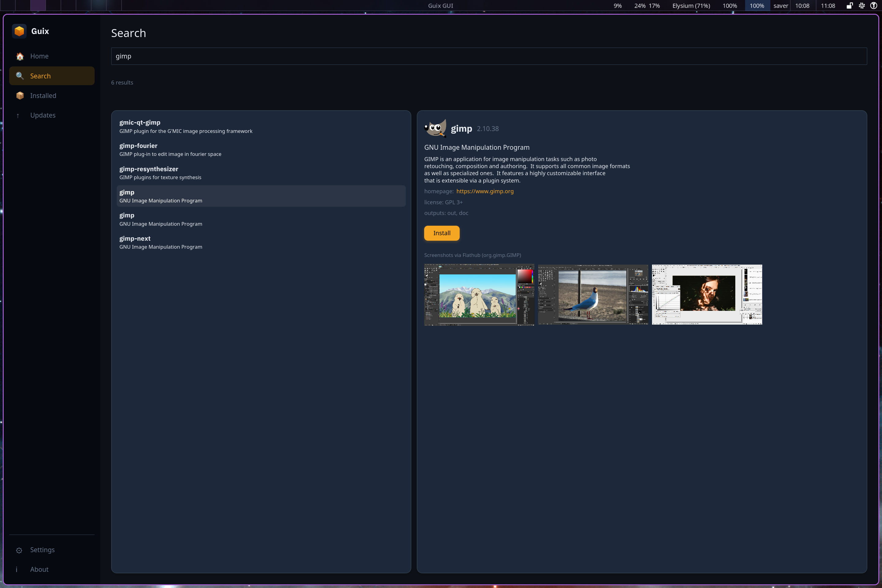Screen dimensions: 882x588
Task: Select the gimp-resynthesizer result
Action: point(261,173)
